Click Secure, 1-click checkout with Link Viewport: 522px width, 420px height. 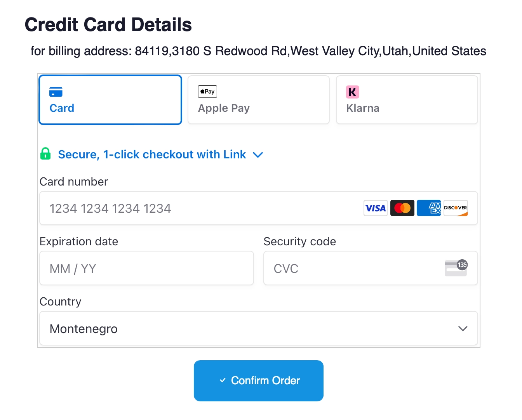tap(152, 154)
